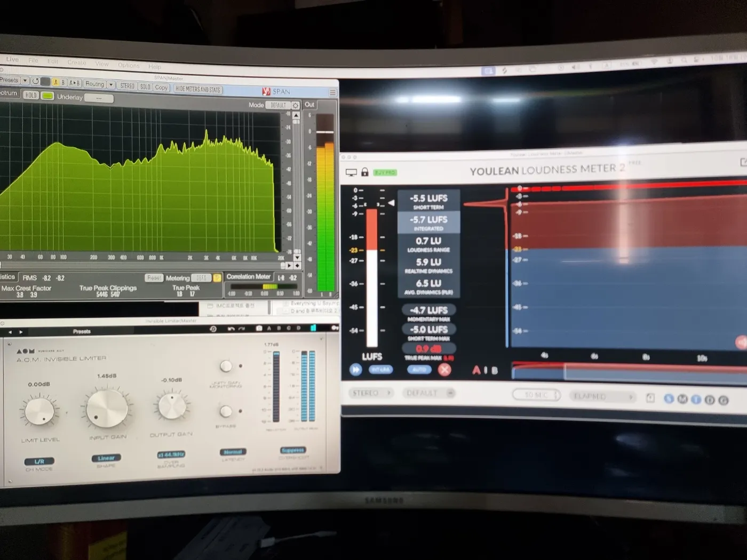Click the Input Gain knob
The height and width of the screenshot is (560, 747).
[x=107, y=409]
